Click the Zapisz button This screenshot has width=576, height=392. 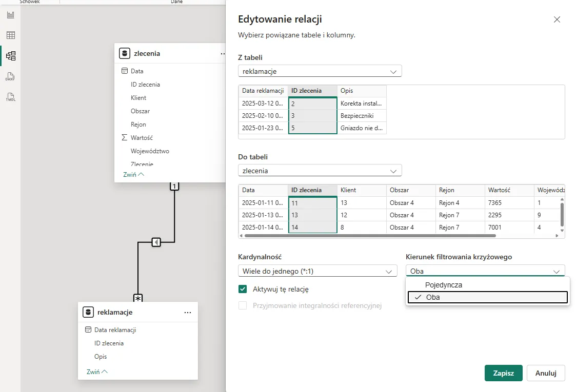[x=503, y=373]
